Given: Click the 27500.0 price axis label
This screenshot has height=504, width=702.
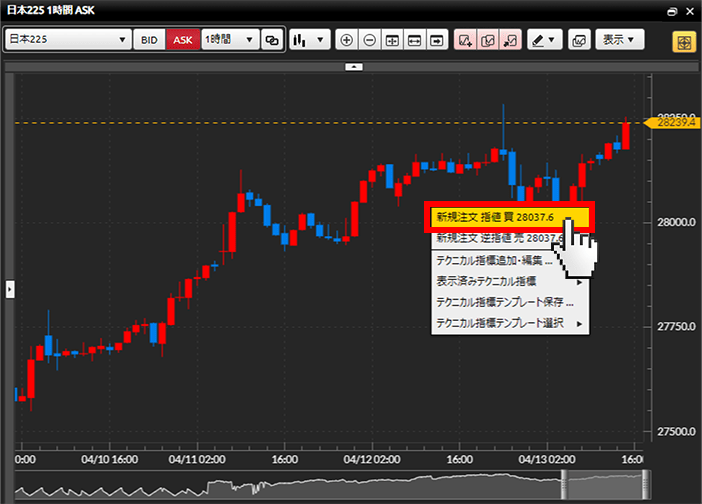Looking at the screenshot, I should click(676, 431).
